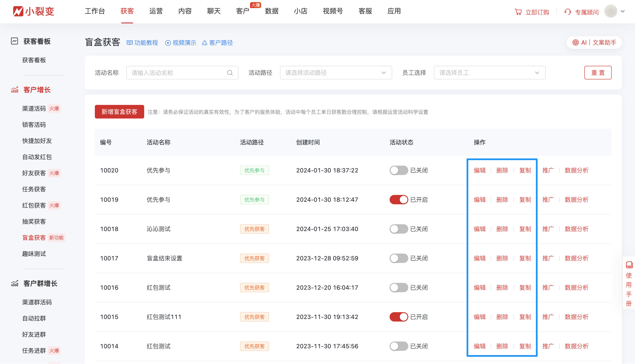The width and height of the screenshot is (635, 364).
Task: Click the headset 专属顾问 icon
Action: 568,12
